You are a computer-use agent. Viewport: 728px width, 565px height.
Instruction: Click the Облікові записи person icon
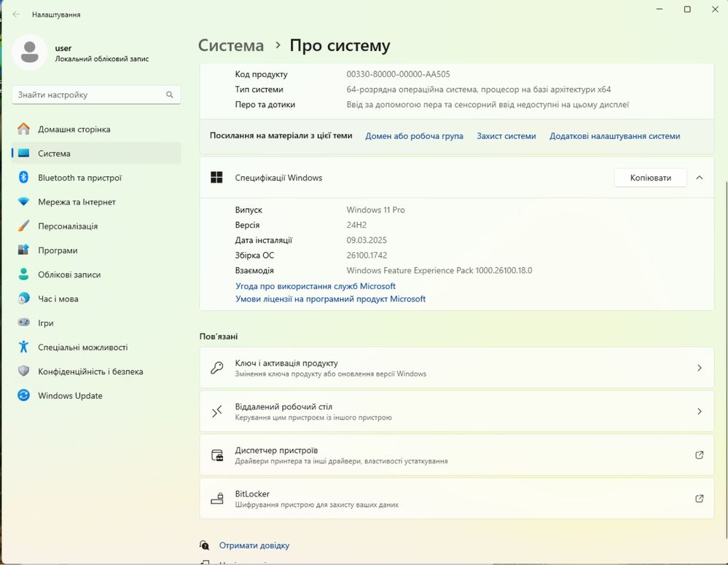pyautogui.click(x=23, y=274)
